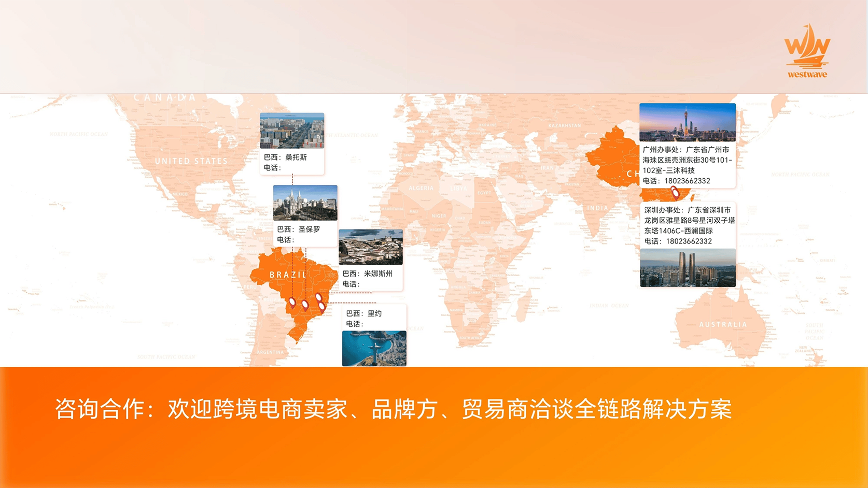The height and width of the screenshot is (488, 868).
Task: Click the 深圳办事处 address text
Action: pos(689,220)
